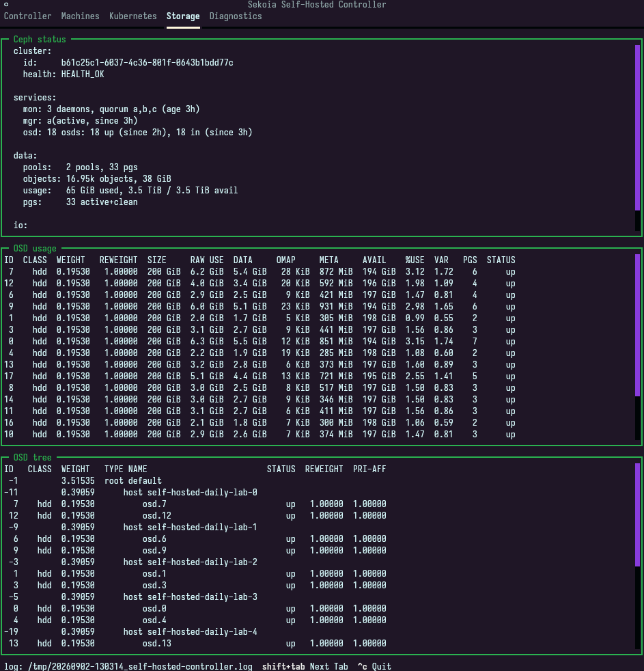Click the 65 GiB used usage line

[x=130, y=190]
